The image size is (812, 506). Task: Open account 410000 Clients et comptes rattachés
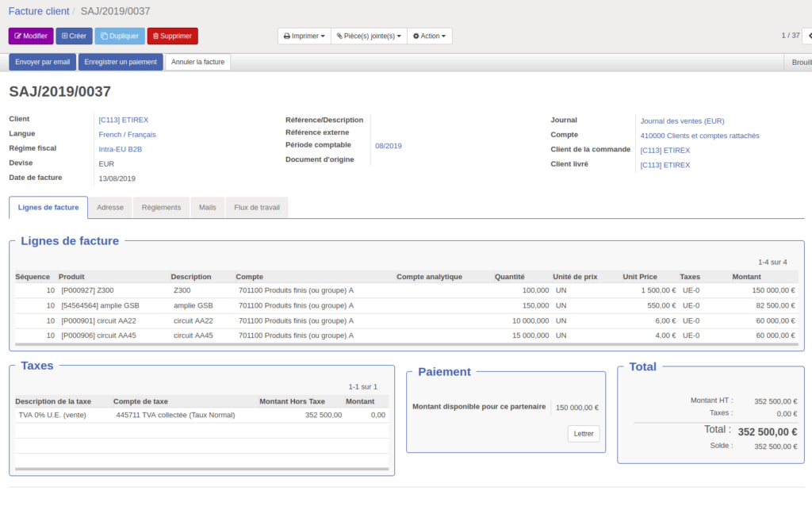click(699, 136)
